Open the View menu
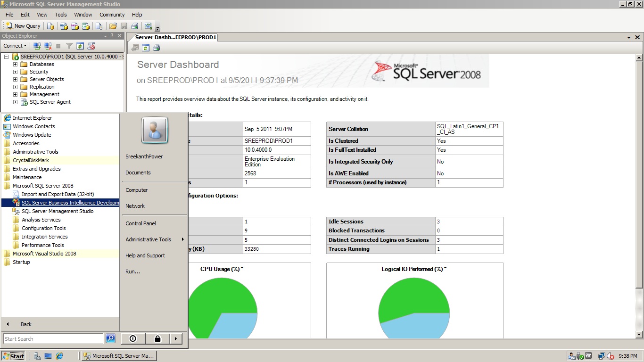 tap(42, 15)
